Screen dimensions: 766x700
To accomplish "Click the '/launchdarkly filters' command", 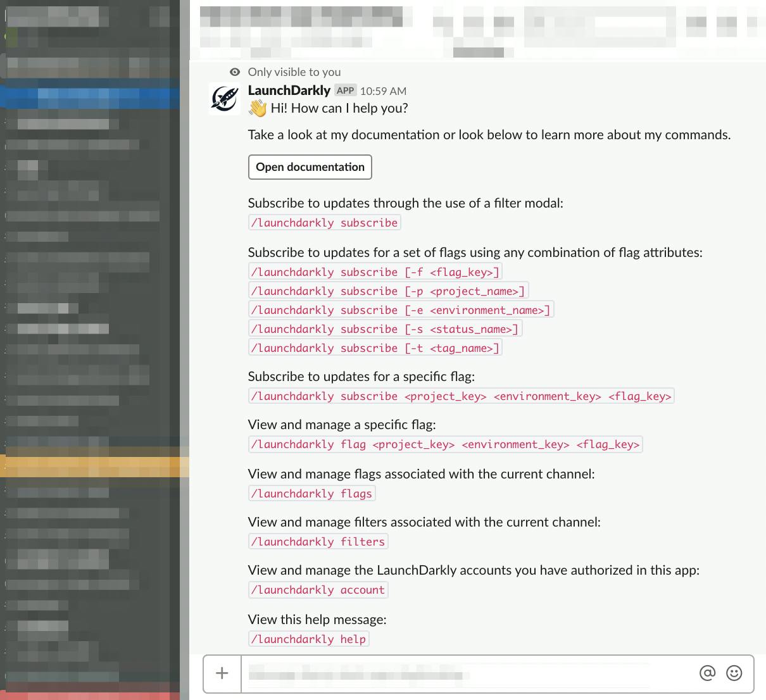I will [318, 542].
